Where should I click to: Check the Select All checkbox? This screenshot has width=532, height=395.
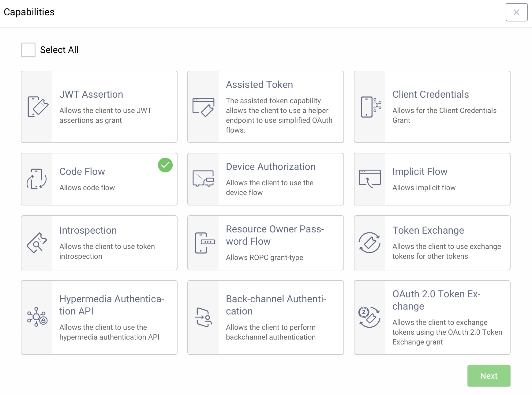(28, 50)
